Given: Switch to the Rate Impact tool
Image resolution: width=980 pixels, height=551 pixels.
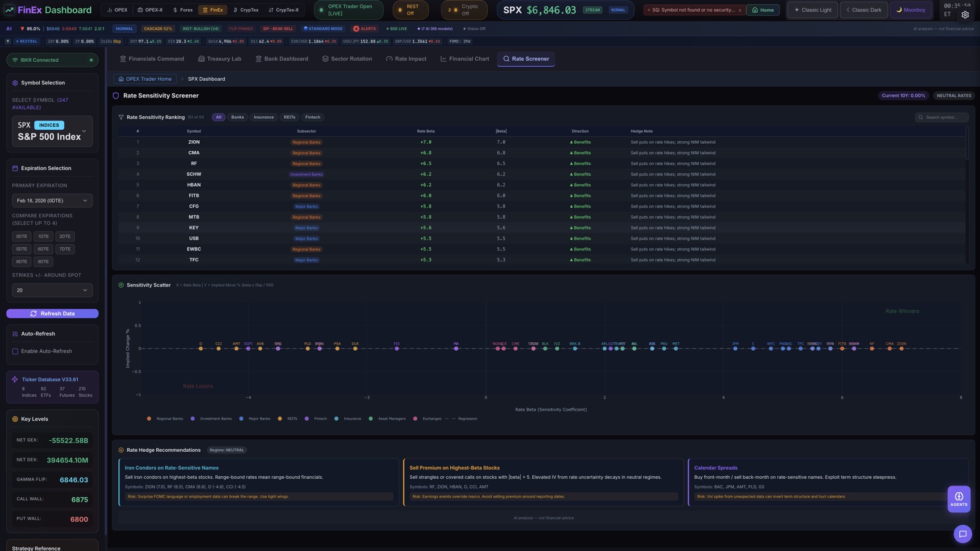Looking at the screenshot, I should (x=405, y=59).
